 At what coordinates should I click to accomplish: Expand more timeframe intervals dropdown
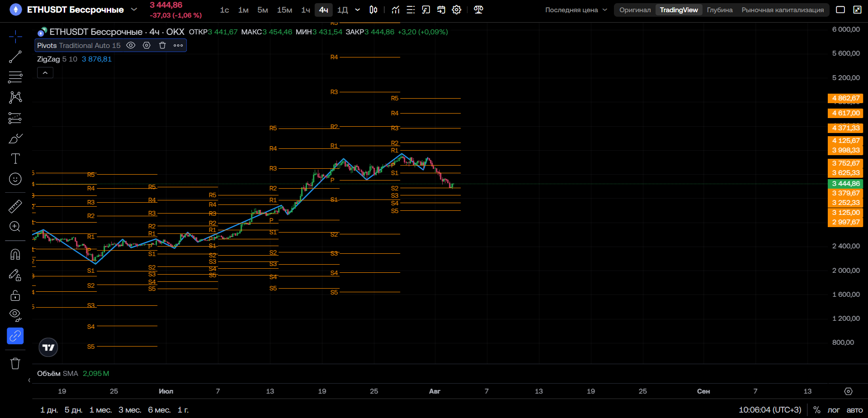click(x=358, y=10)
